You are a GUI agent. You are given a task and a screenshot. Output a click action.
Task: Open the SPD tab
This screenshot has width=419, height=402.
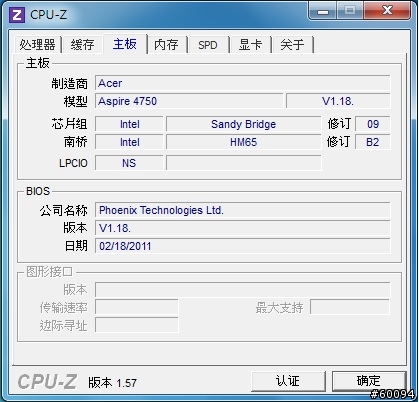[x=208, y=44]
